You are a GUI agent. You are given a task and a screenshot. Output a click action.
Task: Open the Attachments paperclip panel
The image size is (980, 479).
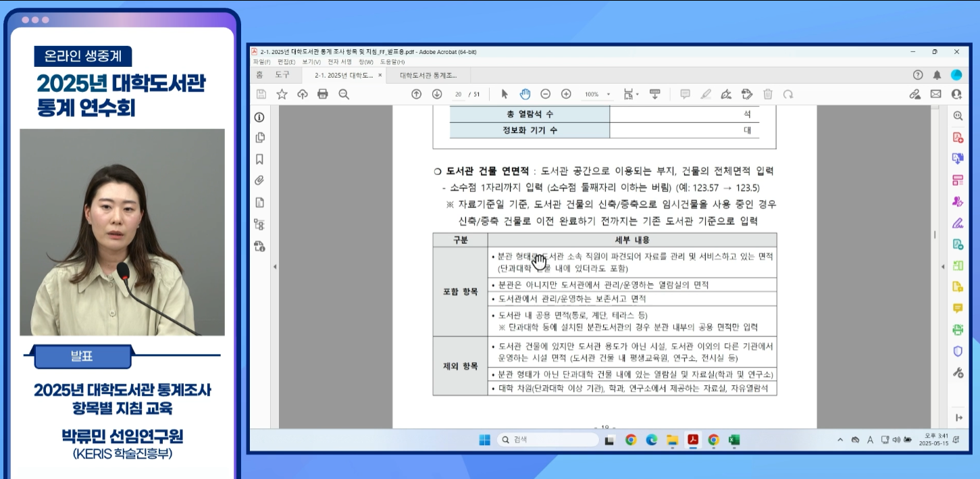[259, 180]
